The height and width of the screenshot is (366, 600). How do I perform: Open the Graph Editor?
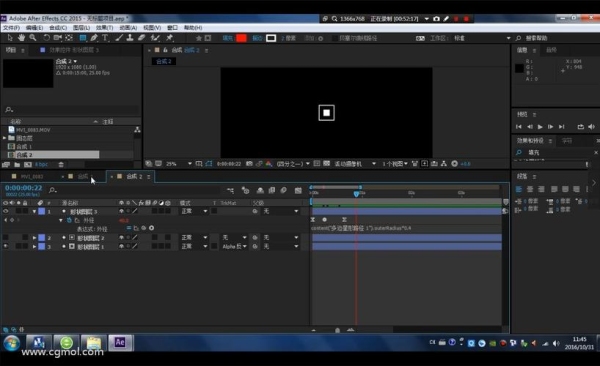298,190
